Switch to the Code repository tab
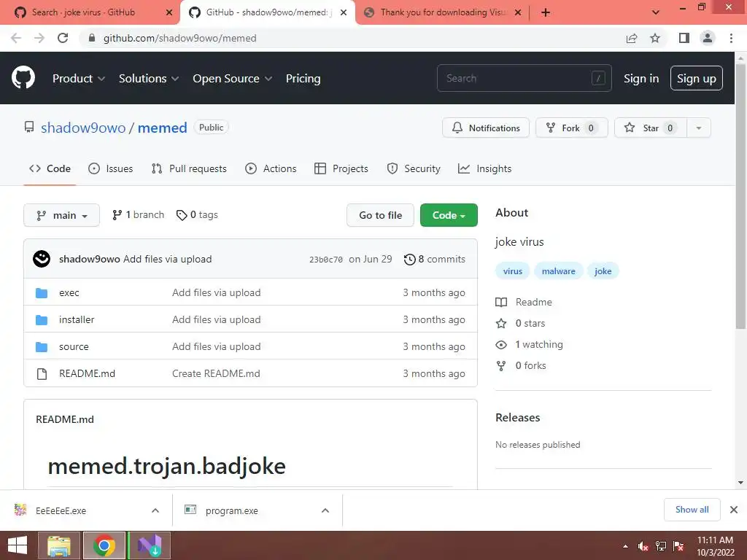The width and height of the screenshot is (747, 560). pyautogui.click(x=50, y=168)
